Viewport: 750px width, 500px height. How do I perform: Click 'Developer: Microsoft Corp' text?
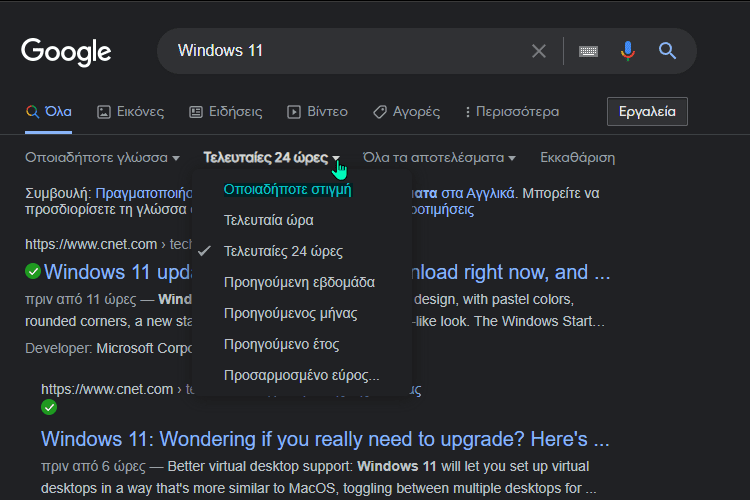pyautogui.click(x=109, y=348)
